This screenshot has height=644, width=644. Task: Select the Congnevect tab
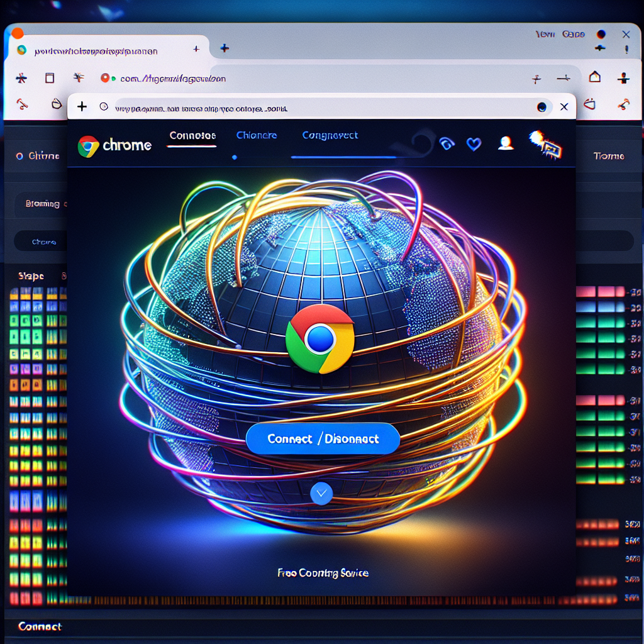click(x=330, y=136)
